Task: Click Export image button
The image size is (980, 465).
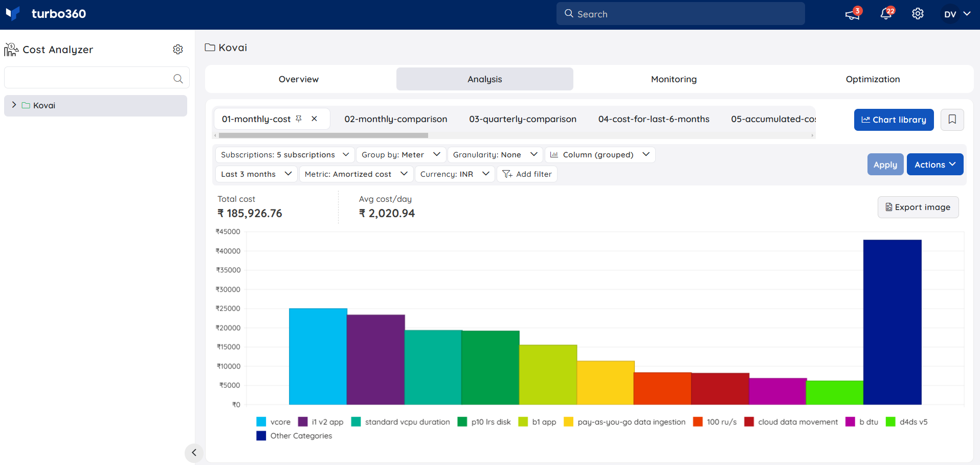Action: (918, 207)
